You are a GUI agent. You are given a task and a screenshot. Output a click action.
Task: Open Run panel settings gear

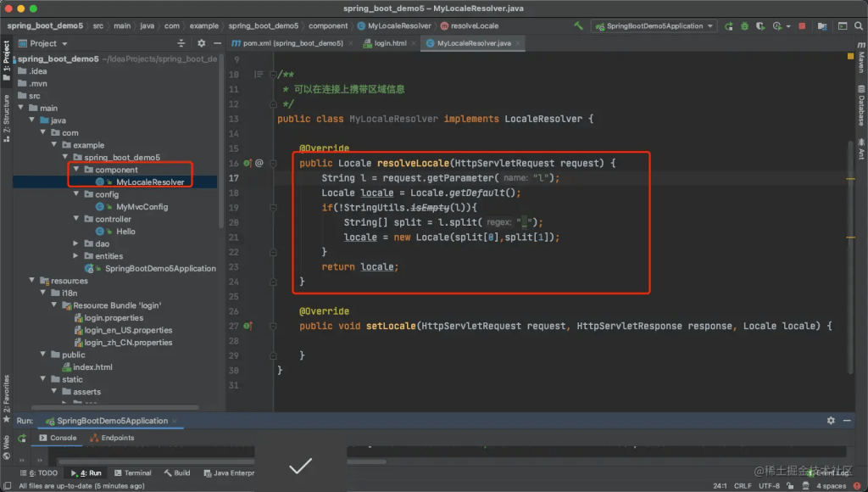[831, 421]
